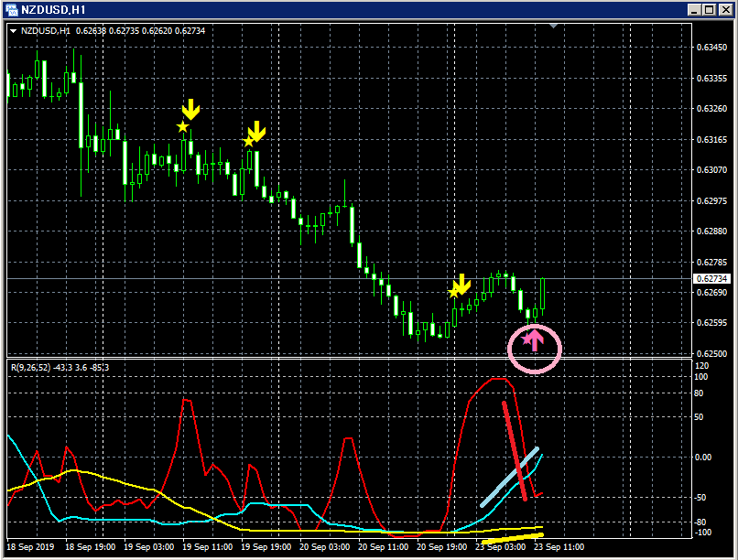The height and width of the screenshot is (560, 738).
Task: Click the -100 level on the indicator scale
Action: click(x=702, y=533)
